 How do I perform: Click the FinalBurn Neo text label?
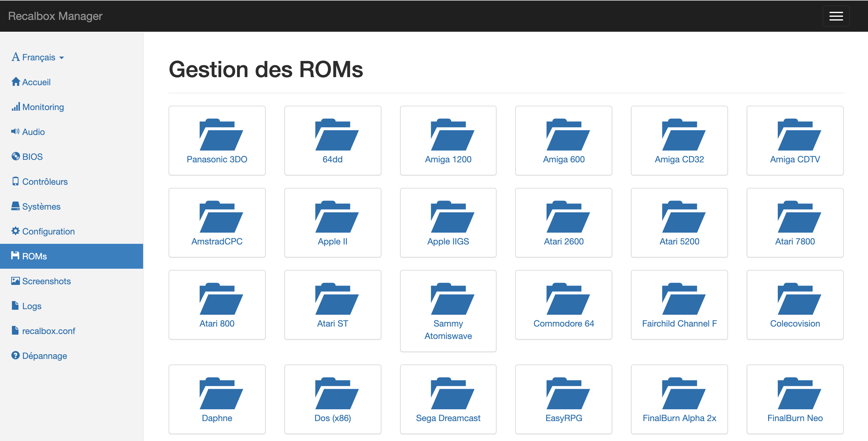tap(795, 418)
